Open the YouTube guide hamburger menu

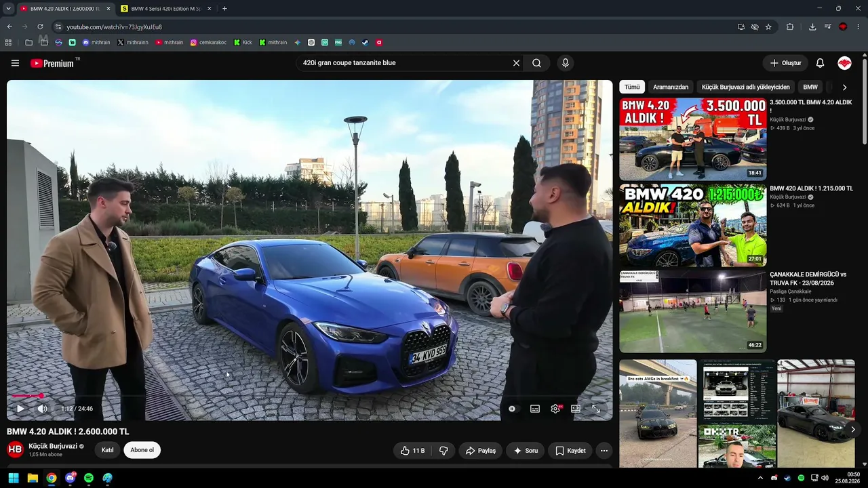[15, 63]
